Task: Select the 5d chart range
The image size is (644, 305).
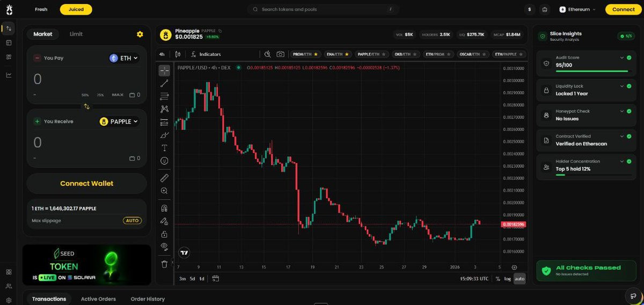Action: 192,279
